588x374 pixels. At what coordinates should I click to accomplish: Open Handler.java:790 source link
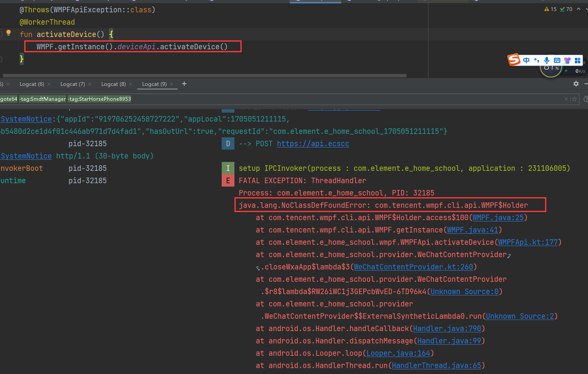pos(447,329)
